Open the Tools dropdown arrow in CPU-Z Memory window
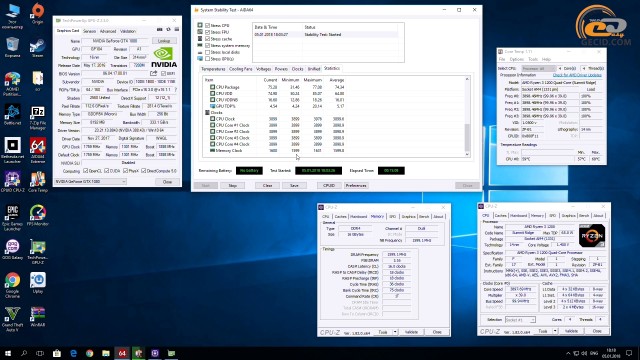 coord(395,332)
